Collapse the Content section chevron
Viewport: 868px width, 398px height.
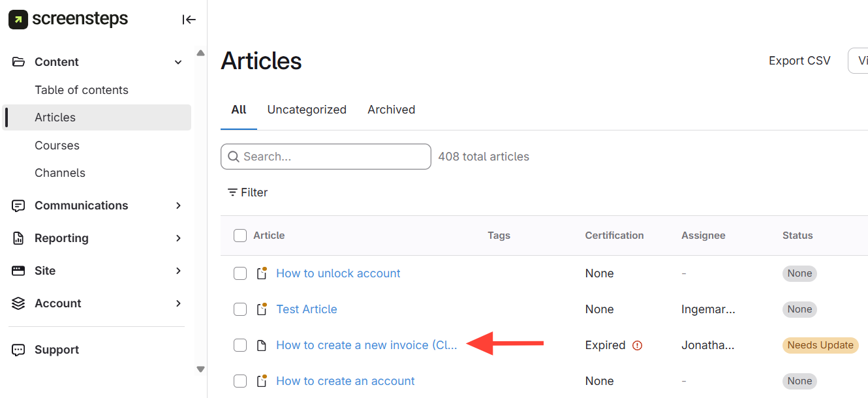click(x=178, y=62)
